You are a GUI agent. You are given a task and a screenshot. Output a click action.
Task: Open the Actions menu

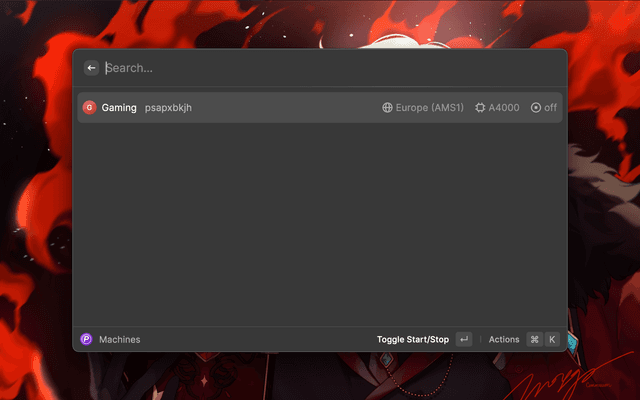[504, 339]
